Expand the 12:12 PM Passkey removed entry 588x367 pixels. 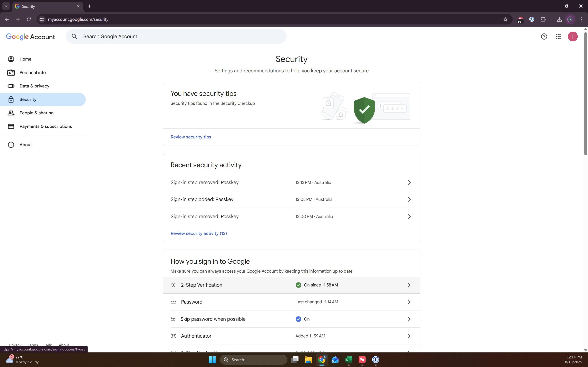click(x=409, y=182)
